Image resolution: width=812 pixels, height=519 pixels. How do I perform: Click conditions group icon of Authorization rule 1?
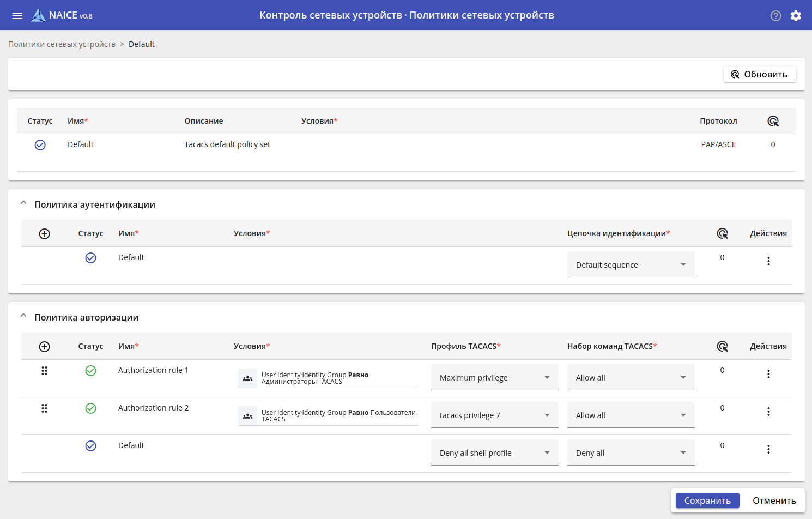[248, 378]
